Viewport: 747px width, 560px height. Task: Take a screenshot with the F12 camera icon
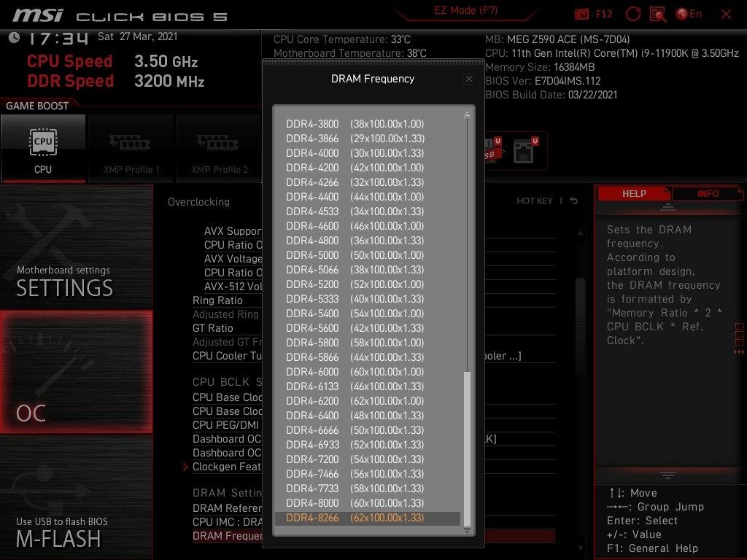(582, 14)
